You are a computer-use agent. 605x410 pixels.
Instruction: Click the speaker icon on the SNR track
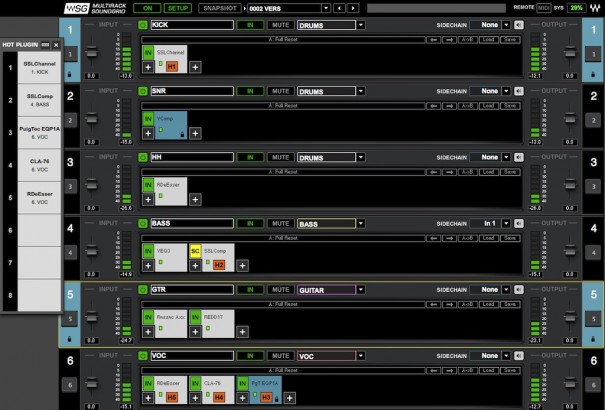pyautogui.click(x=518, y=91)
